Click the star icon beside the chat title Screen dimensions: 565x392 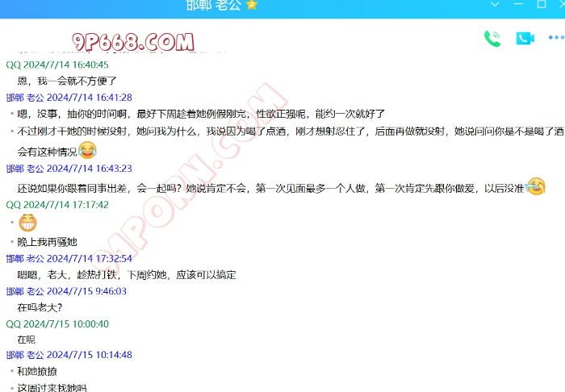coord(252,5)
